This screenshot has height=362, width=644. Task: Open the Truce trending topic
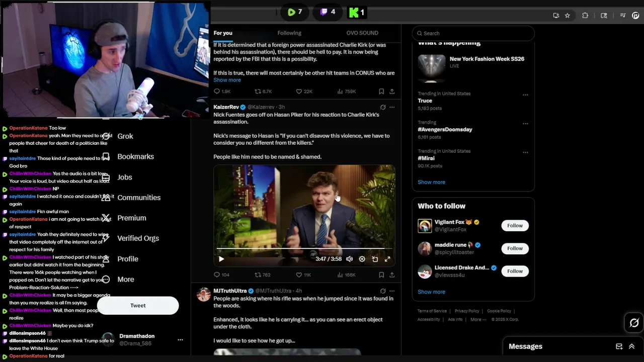click(425, 101)
